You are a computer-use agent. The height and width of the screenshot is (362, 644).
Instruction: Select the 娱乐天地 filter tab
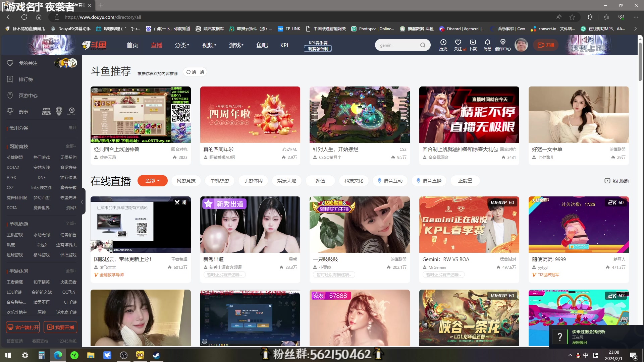tap(286, 181)
